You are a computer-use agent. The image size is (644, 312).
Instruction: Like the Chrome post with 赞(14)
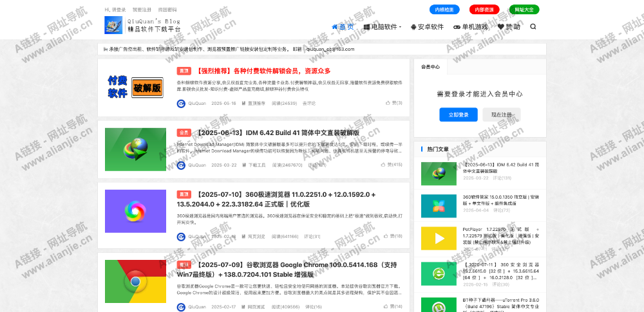(x=393, y=306)
